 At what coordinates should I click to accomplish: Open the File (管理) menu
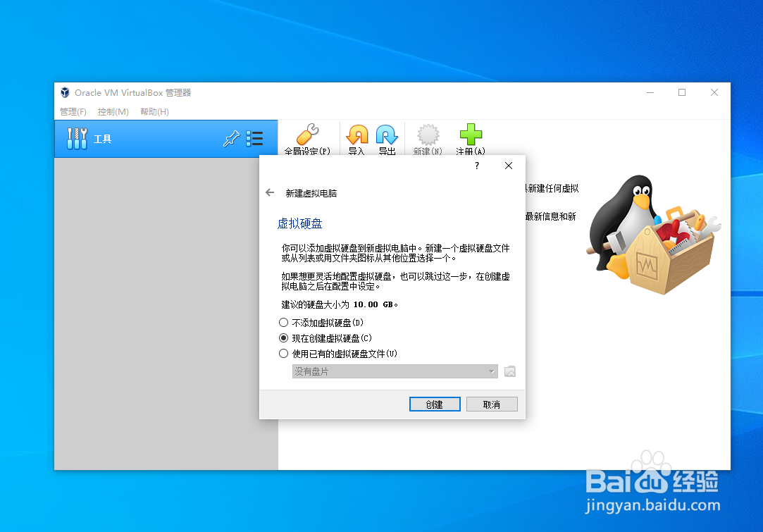[x=73, y=112]
